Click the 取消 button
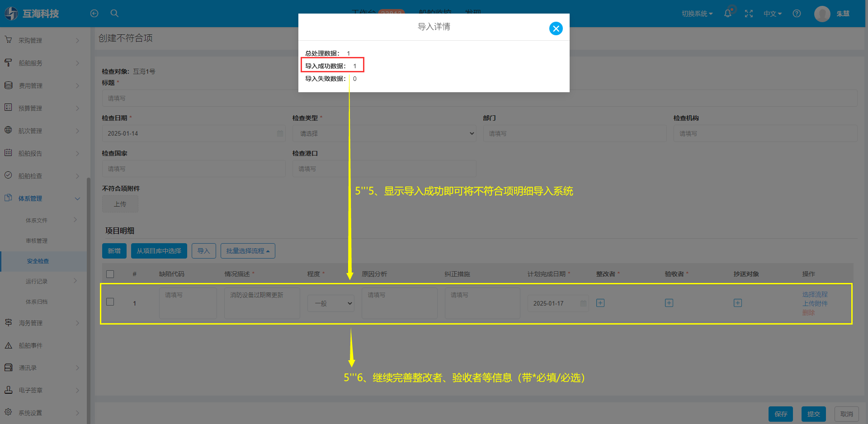868x424 pixels. coord(847,414)
